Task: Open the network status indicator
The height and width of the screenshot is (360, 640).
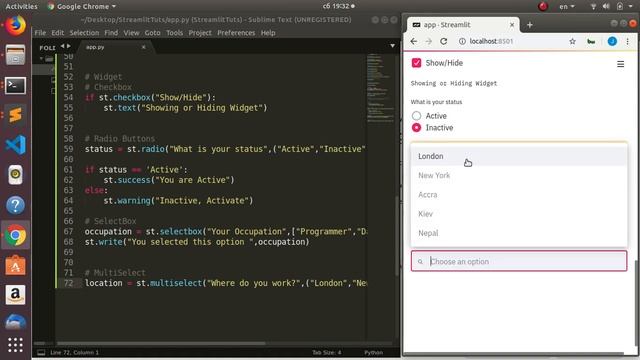Action: [593, 6]
